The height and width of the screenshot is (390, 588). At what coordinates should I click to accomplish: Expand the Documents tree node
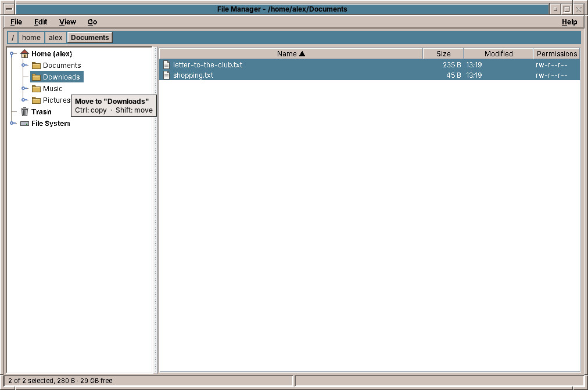coord(24,65)
